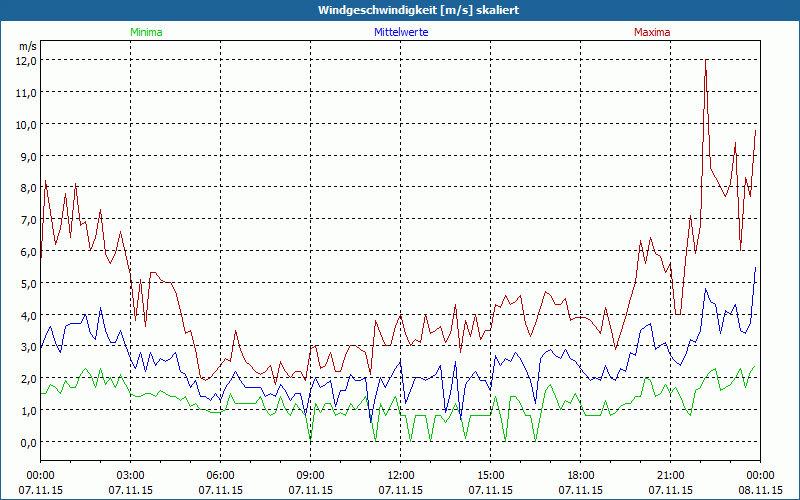800x500 pixels.
Task: Select the 12:00 time axis label
Action: (x=400, y=475)
